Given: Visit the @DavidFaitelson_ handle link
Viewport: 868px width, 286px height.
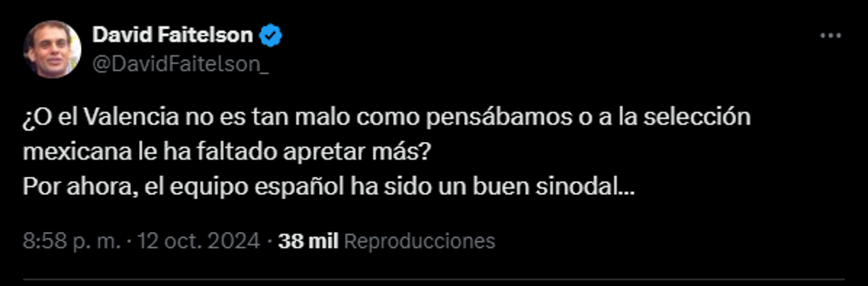Looking at the screenshot, I should (x=180, y=63).
